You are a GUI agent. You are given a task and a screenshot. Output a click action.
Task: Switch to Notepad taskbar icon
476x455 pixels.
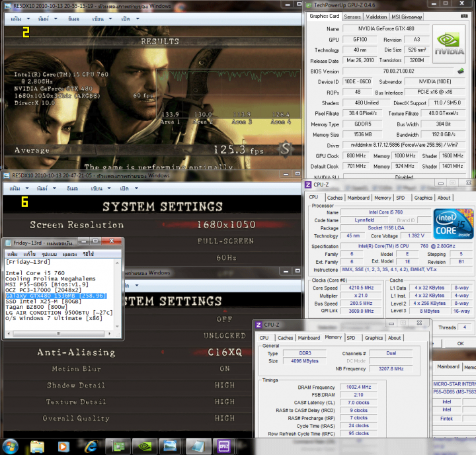tap(198, 446)
